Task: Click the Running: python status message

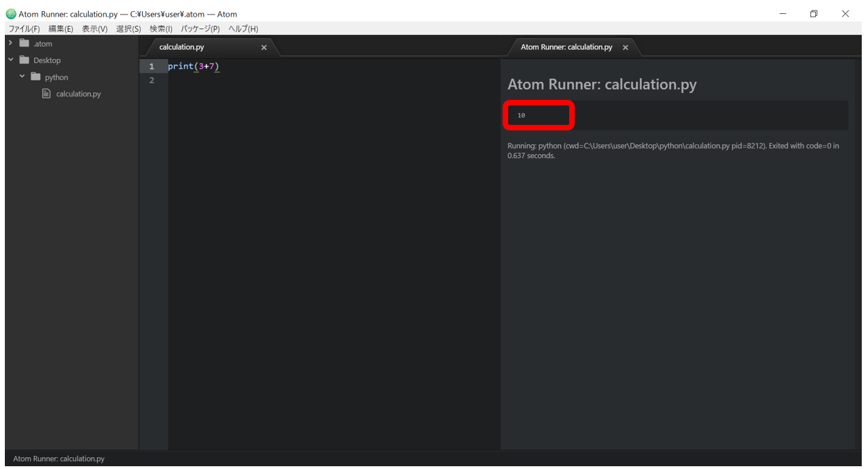Action: pyautogui.click(x=673, y=151)
